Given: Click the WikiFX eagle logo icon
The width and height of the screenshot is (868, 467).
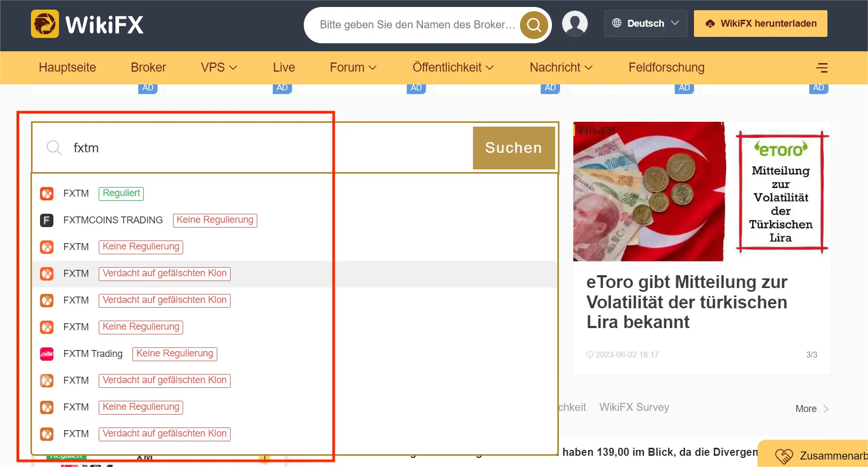Looking at the screenshot, I should point(45,24).
